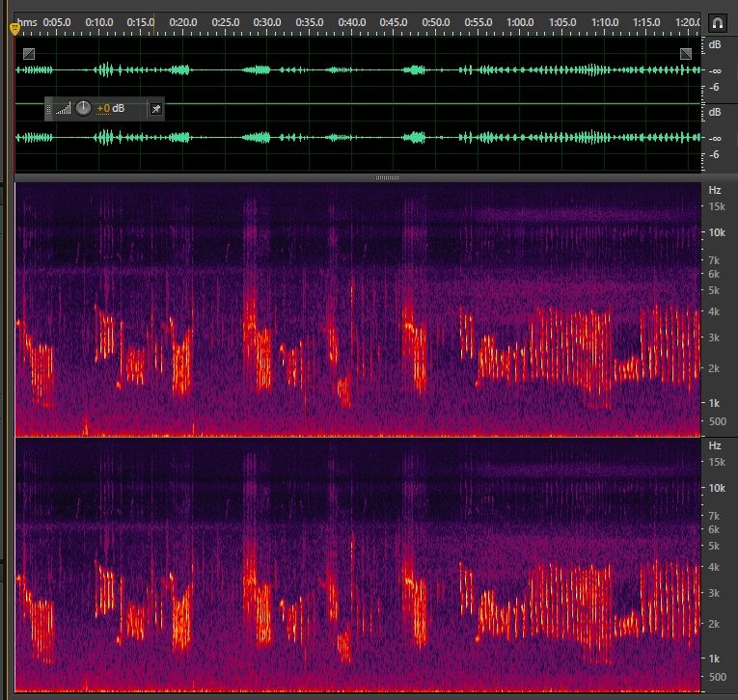Click the Hz label of the lower spectrogram
The image size is (738, 700).
pos(715,445)
